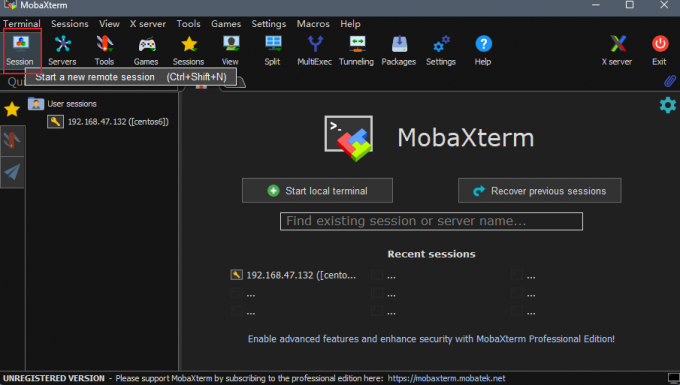Open the Settings menu
The image size is (680, 385).
coord(268,24)
